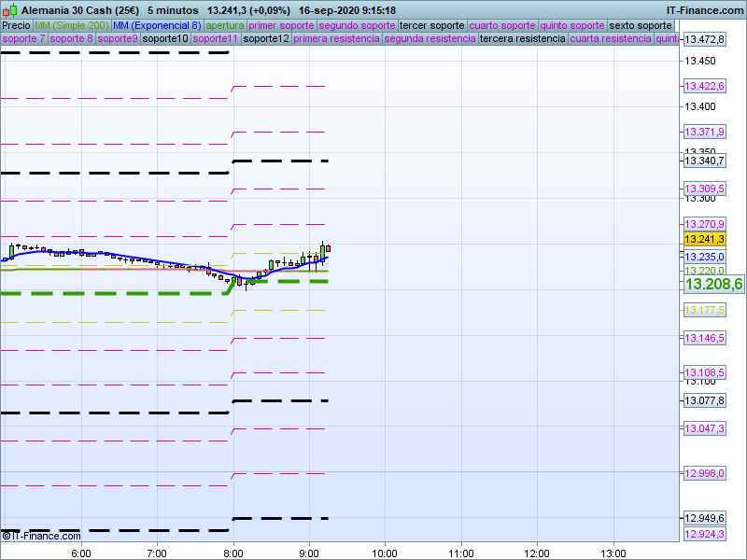The width and height of the screenshot is (747, 560).
Task: Select the primera resistencia label
Action: 336,38
